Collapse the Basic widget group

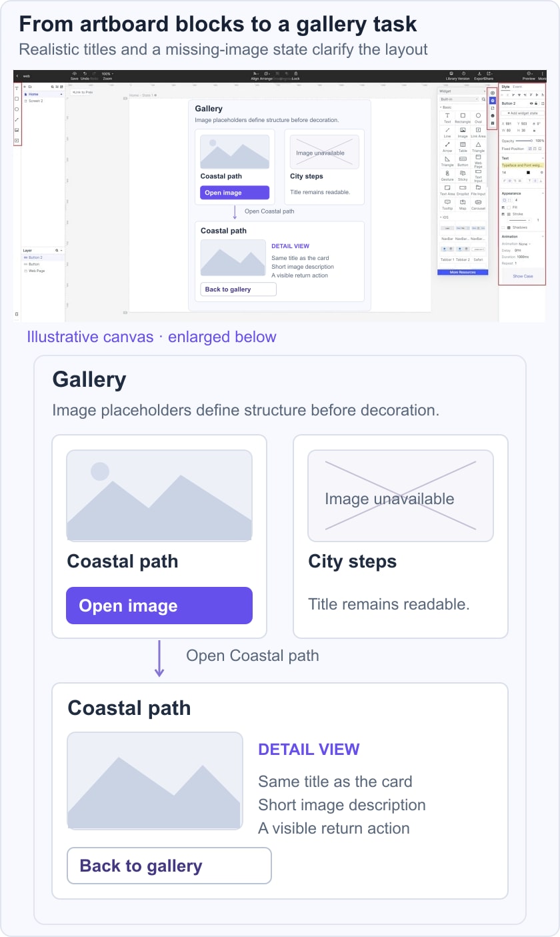[445, 107]
